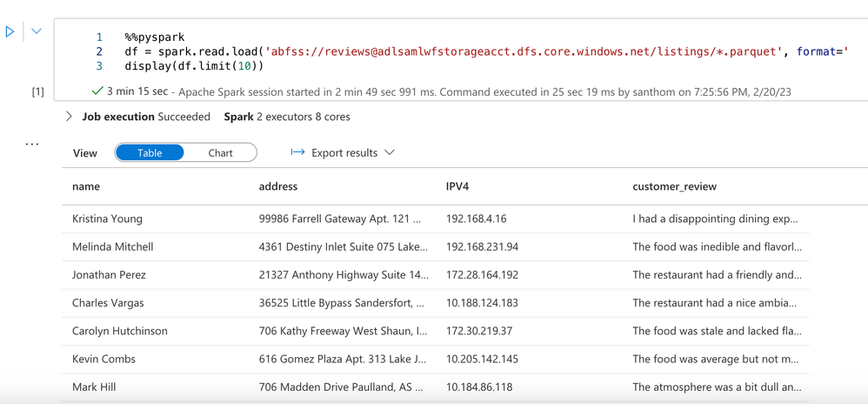Click the export arrow icon
The height and width of the screenshot is (404, 868).
(297, 153)
